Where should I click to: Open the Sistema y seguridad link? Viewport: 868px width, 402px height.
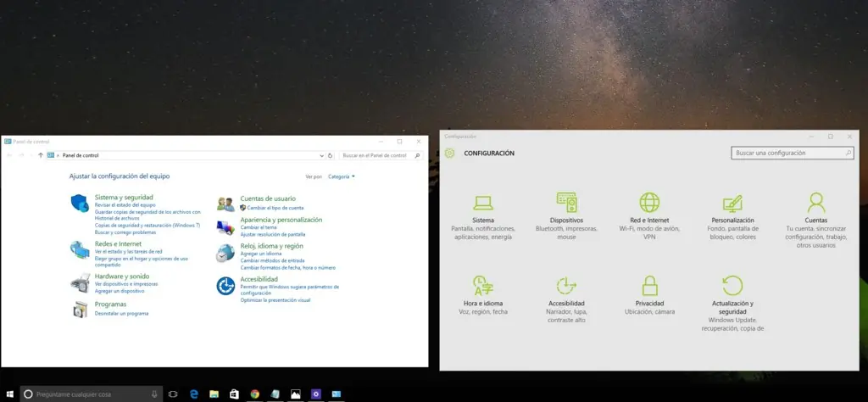(x=124, y=197)
